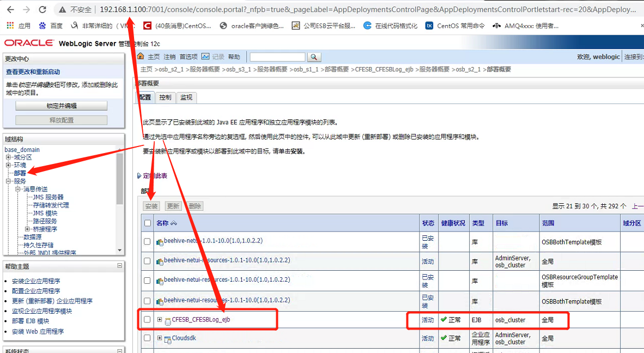Check the first beehive-netui row checkbox
The image size is (644, 353).
147,241
